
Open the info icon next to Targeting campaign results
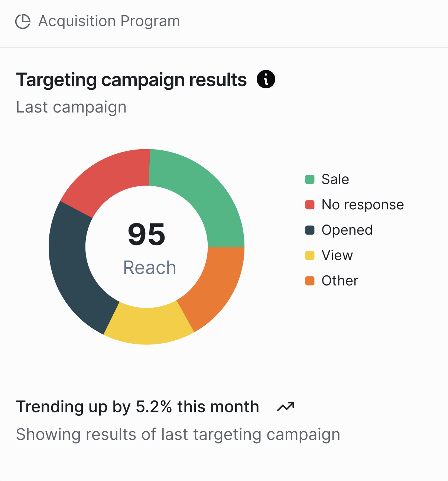pos(266,79)
